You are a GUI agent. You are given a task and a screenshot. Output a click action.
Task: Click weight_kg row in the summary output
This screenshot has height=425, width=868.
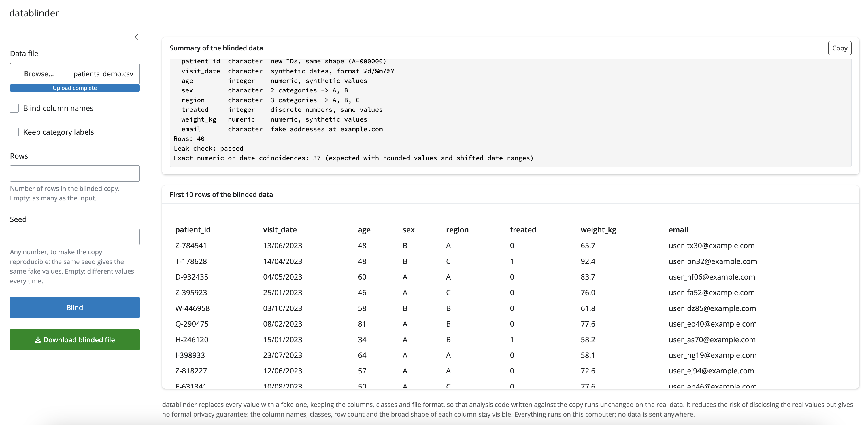pos(274,119)
